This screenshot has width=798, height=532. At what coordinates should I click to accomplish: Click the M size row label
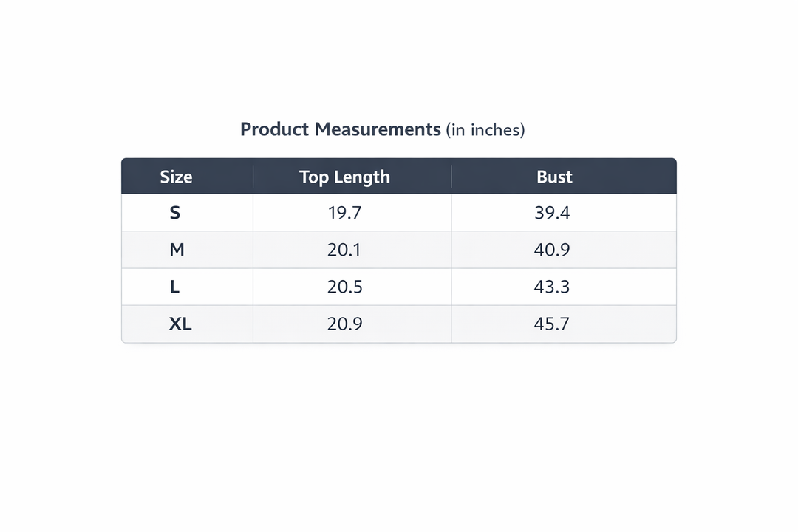click(177, 250)
